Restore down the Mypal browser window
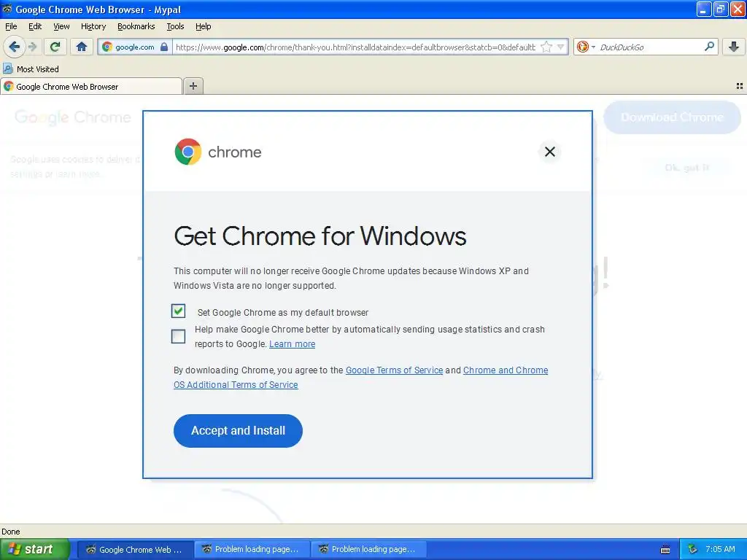The image size is (747, 560). pos(720,9)
